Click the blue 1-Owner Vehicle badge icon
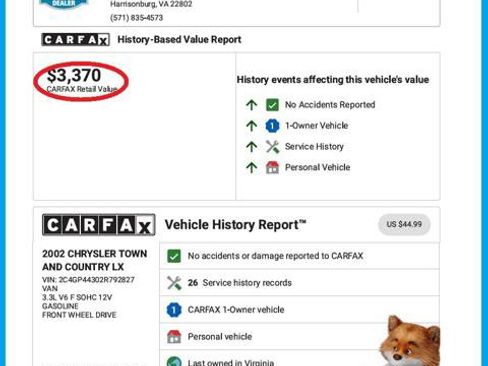This screenshot has height=366, width=488. [x=272, y=126]
